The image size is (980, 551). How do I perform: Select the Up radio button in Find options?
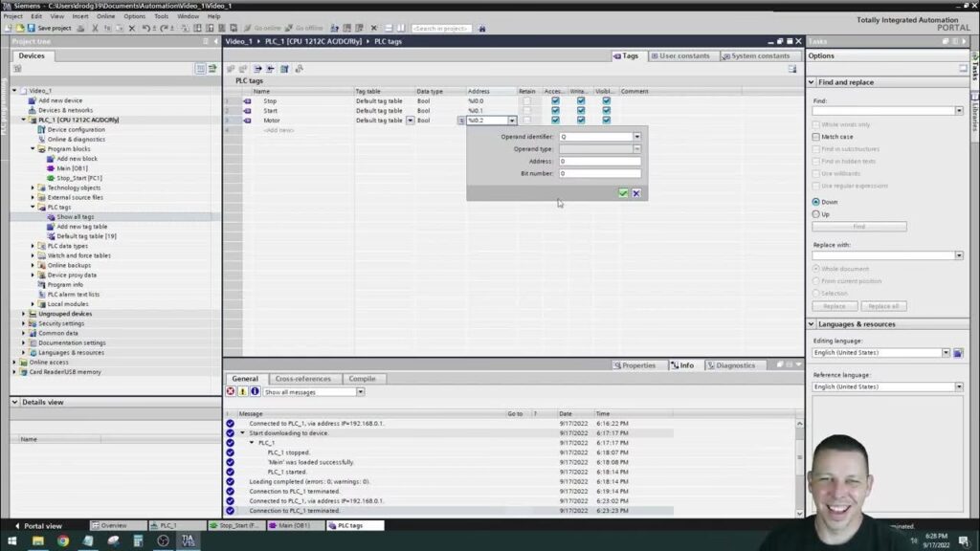[816, 214]
